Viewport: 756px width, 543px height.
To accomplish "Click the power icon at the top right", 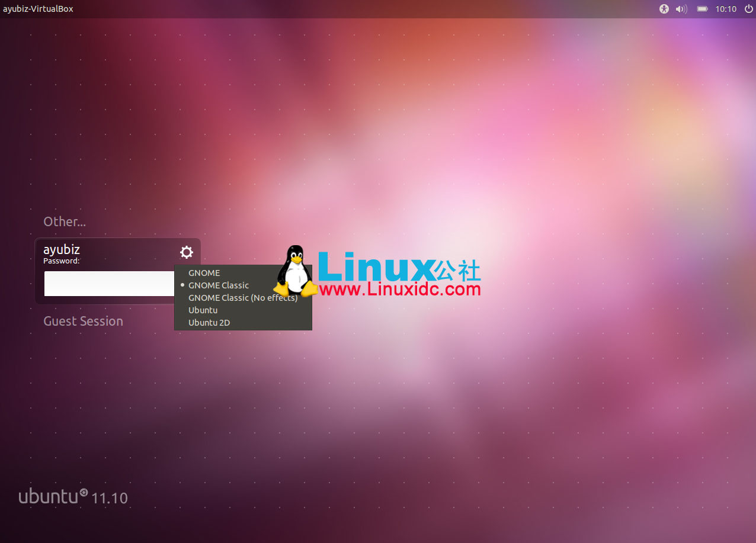I will tap(748, 9).
